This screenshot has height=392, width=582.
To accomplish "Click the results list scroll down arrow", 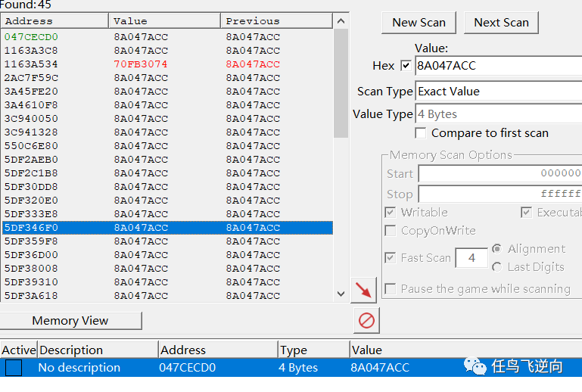I will (x=341, y=294).
